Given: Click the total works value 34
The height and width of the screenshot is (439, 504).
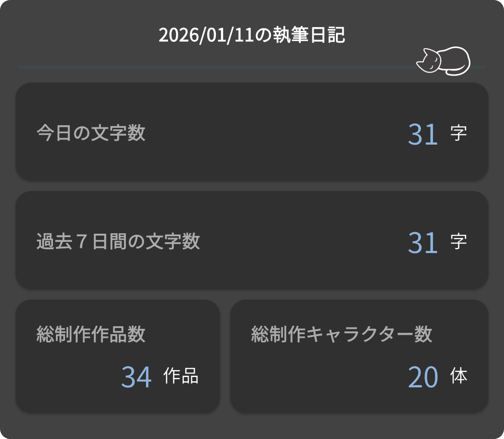Looking at the screenshot, I should click(x=136, y=377).
